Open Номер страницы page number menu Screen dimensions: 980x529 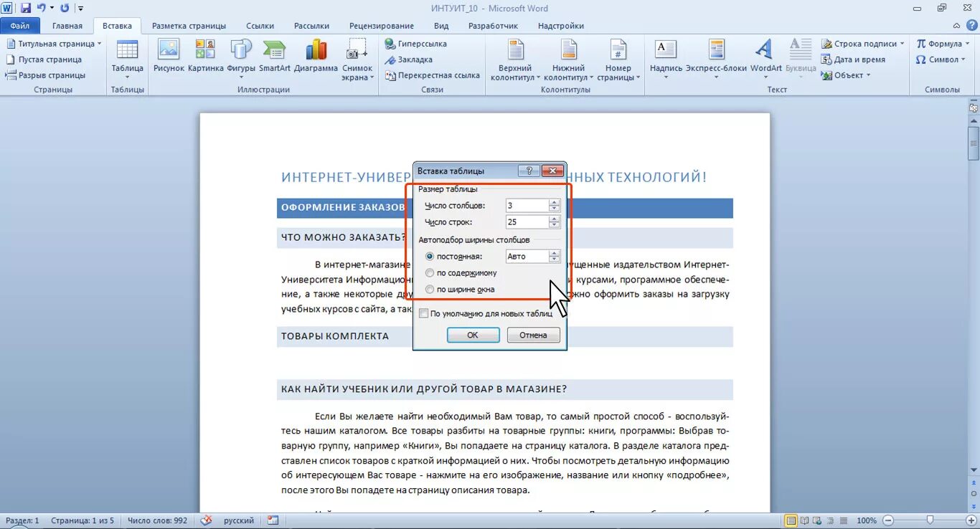pyautogui.click(x=618, y=59)
